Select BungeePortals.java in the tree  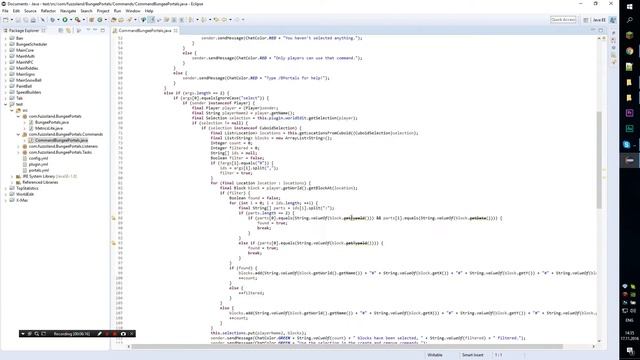[52, 122]
